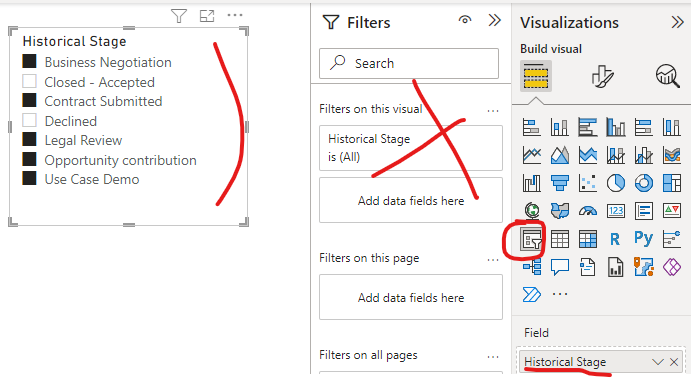Check the Closed - Accepted checkbox
The width and height of the screenshot is (691, 378).
[x=30, y=82]
